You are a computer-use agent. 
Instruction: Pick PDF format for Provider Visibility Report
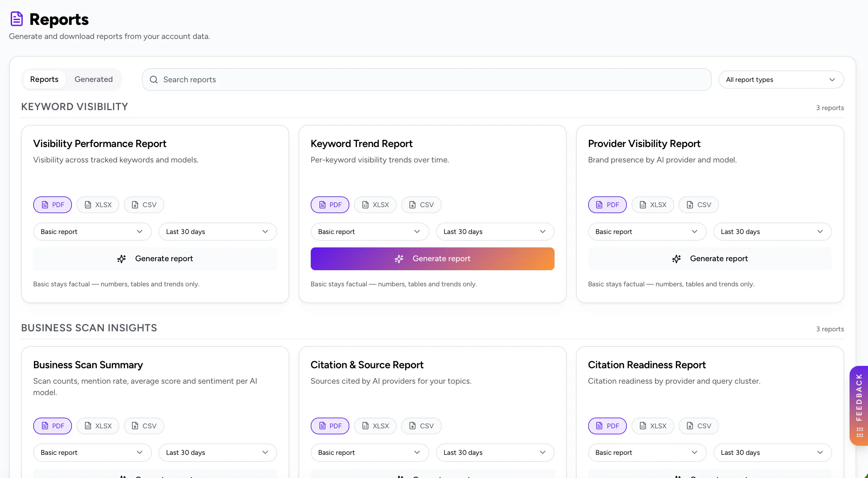(x=607, y=205)
